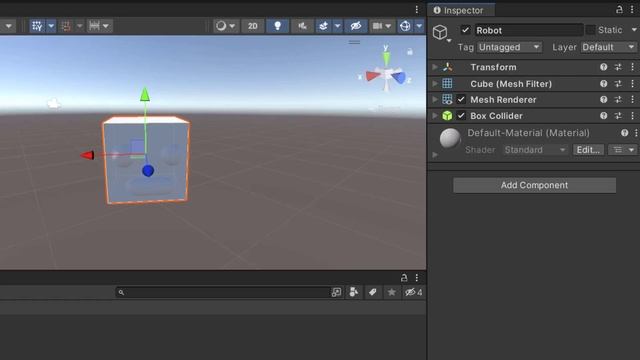Open Mesh Filter preset selector icon
This screenshot has height=360, width=640.
618,84
